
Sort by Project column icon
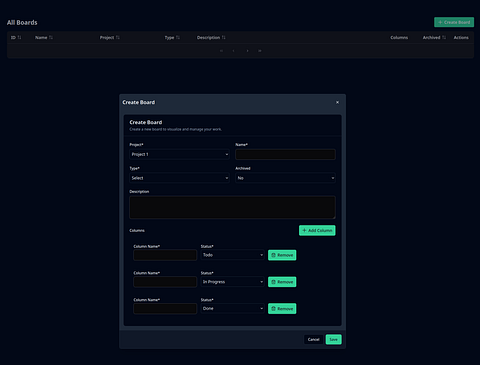click(118, 37)
